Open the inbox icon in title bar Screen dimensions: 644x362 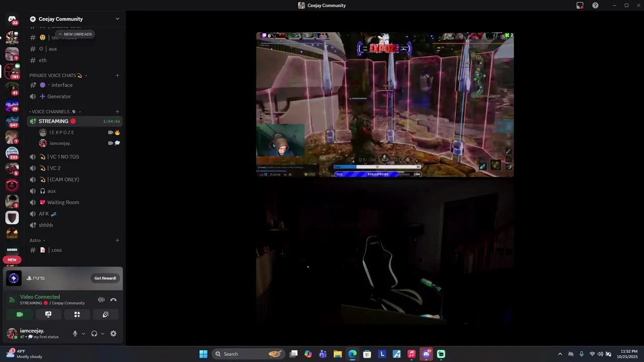click(580, 6)
